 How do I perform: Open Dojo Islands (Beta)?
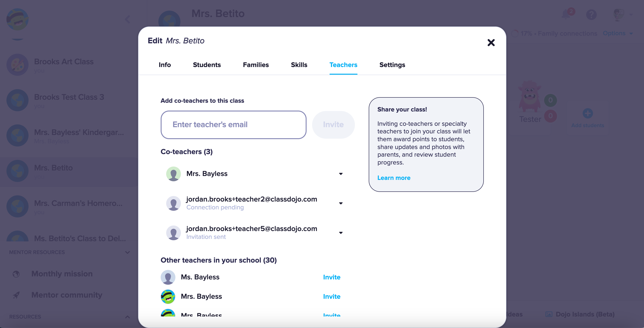click(x=585, y=314)
